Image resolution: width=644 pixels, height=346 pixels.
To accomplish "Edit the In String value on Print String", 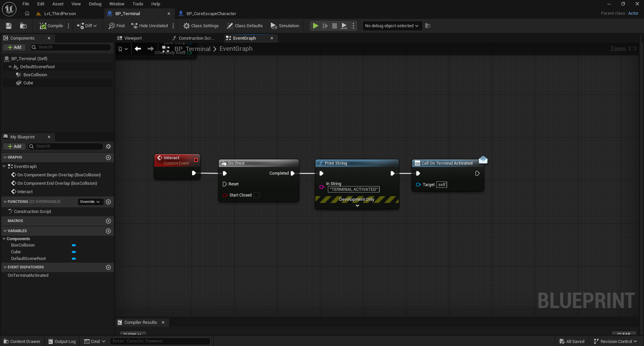I will (354, 189).
